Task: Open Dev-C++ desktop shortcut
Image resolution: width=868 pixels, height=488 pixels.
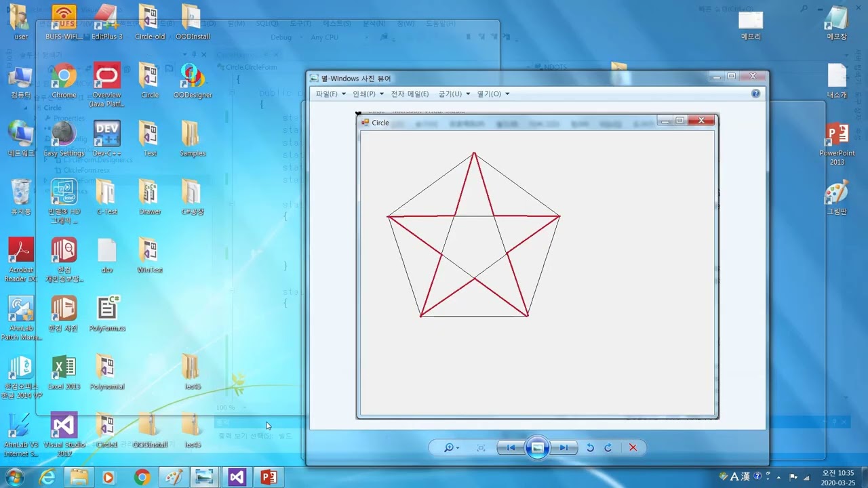Action: (x=107, y=140)
